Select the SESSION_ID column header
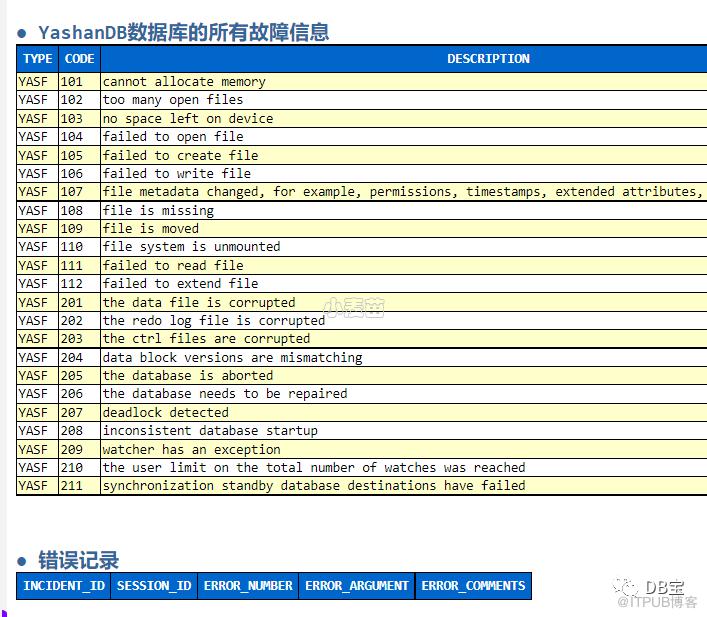707x617 pixels. pyautogui.click(x=154, y=586)
